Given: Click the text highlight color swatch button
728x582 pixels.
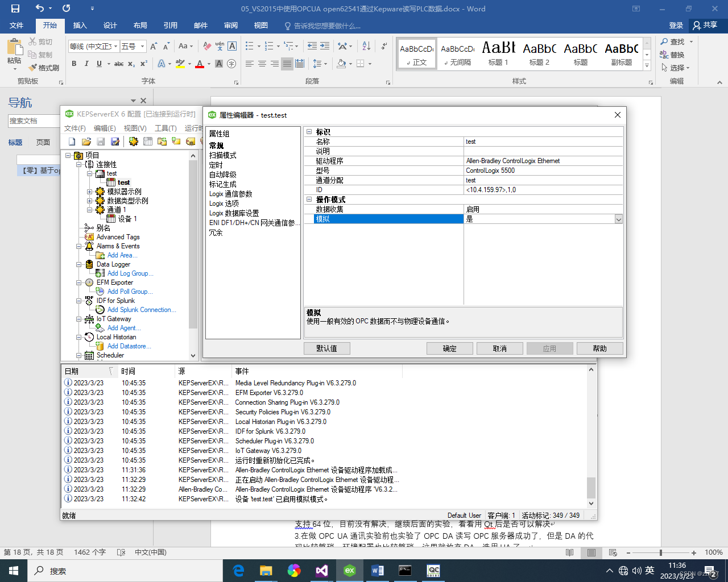Looking at the screenshot, I should click(x=180, y=64).
